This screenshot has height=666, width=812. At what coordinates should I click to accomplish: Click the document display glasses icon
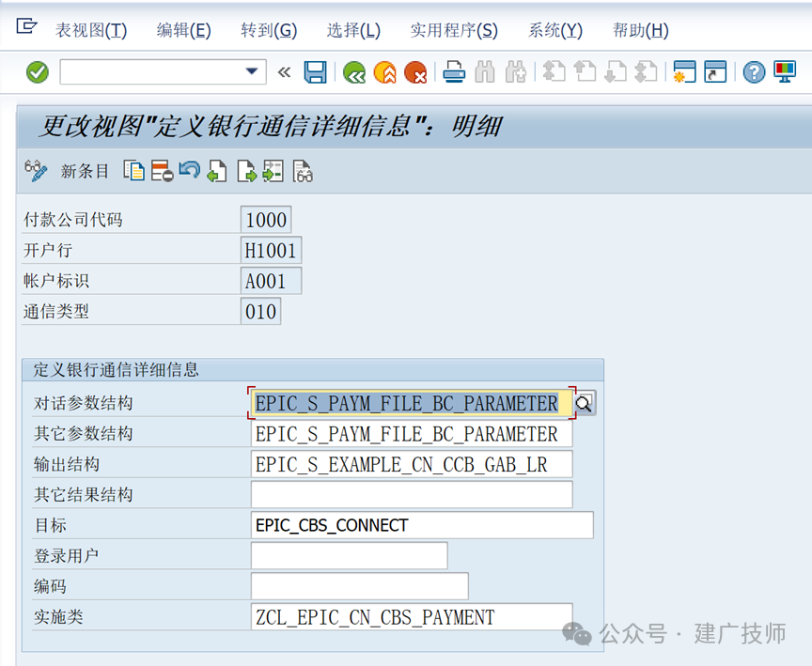303,171
